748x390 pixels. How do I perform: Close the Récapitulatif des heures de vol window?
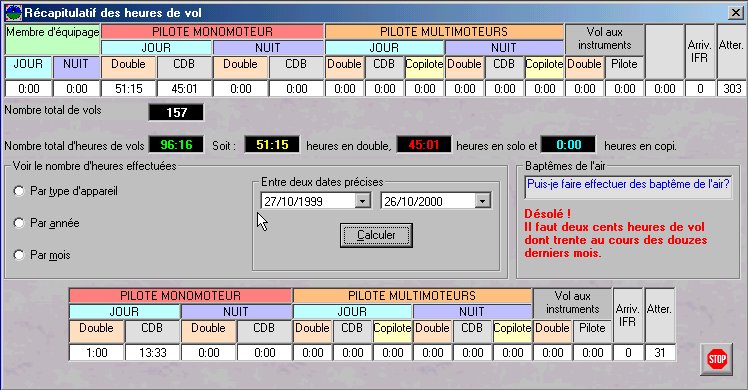pyautogui.click(x=736, y=13)
